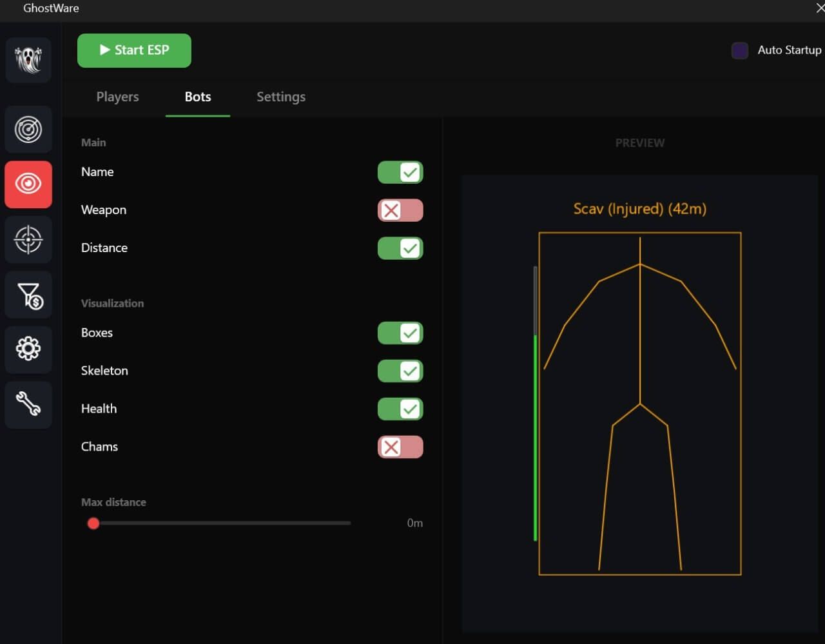Image resolution: width=825 pixels, height=644 pixels.
Task: Switch off the Skeleton toggle
Action: pyautogui.click(x=400, y=371)
